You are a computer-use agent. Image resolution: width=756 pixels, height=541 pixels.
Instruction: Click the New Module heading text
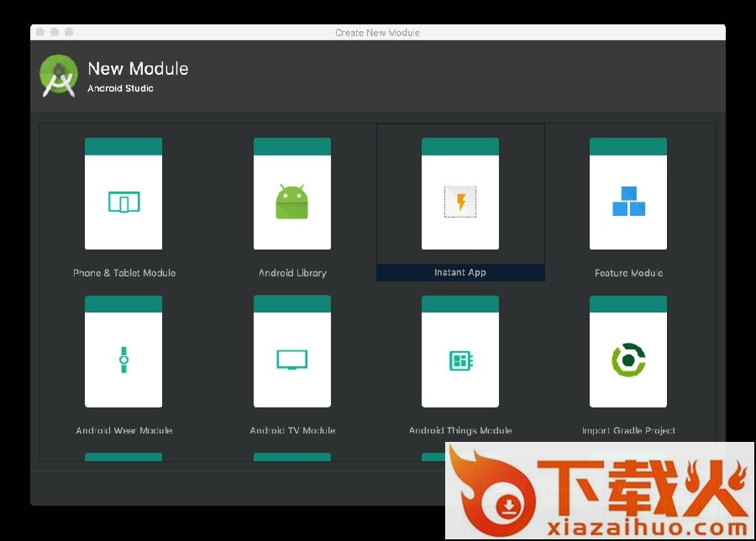click(x=138, y=69)
